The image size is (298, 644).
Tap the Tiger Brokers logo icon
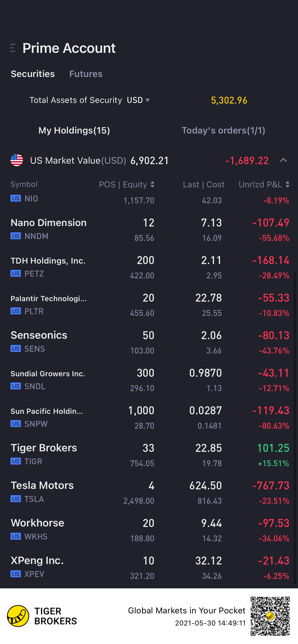18,616
